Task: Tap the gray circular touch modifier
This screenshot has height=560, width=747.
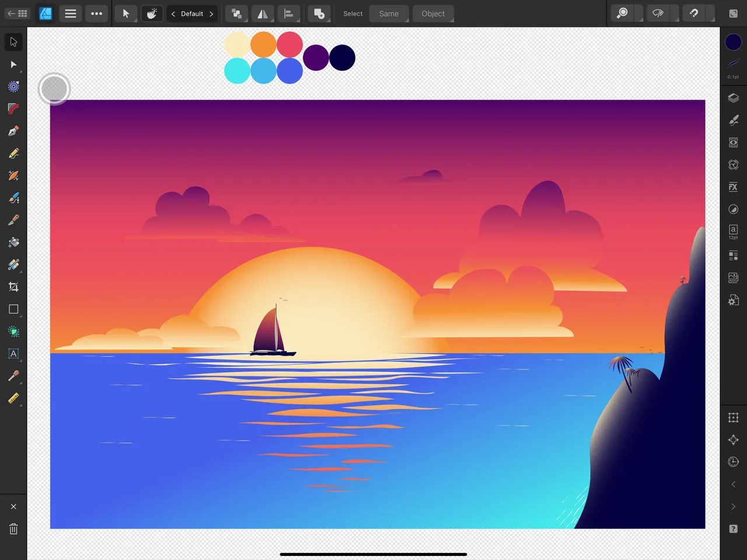Action: (x=54, y=89)
